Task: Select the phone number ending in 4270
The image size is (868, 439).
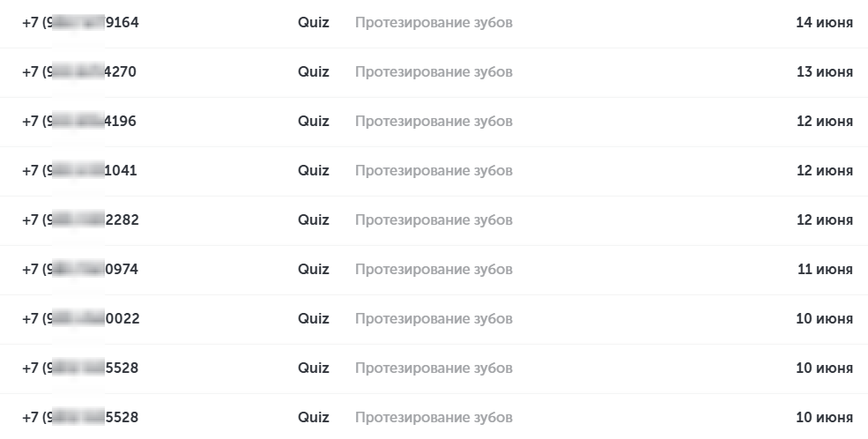Action: click(79, 72)
